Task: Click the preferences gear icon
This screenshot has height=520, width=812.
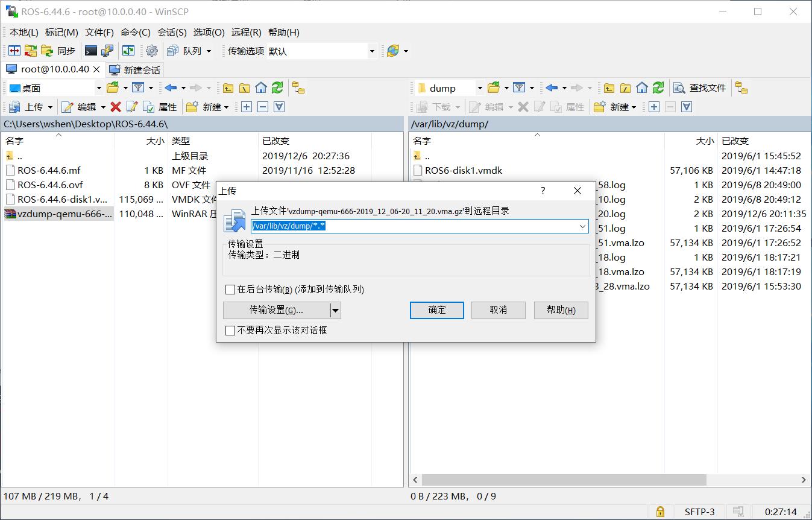Action: (x=151, y=51)
